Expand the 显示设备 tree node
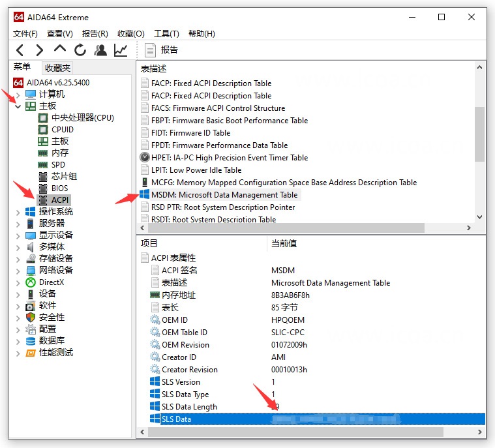This screenshot has height=448, width=495. click(18, 235)
